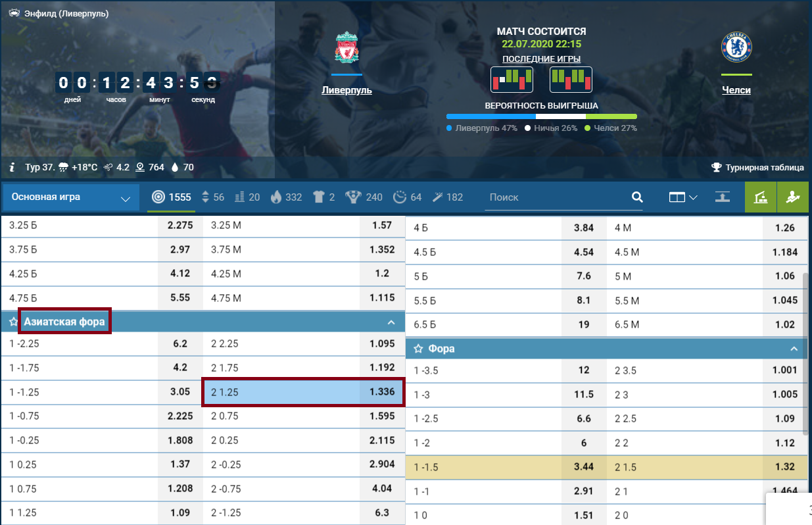812x525 pixels.
Task: Open the 'Основная игра' dropdown
Action: pos(70,197)
